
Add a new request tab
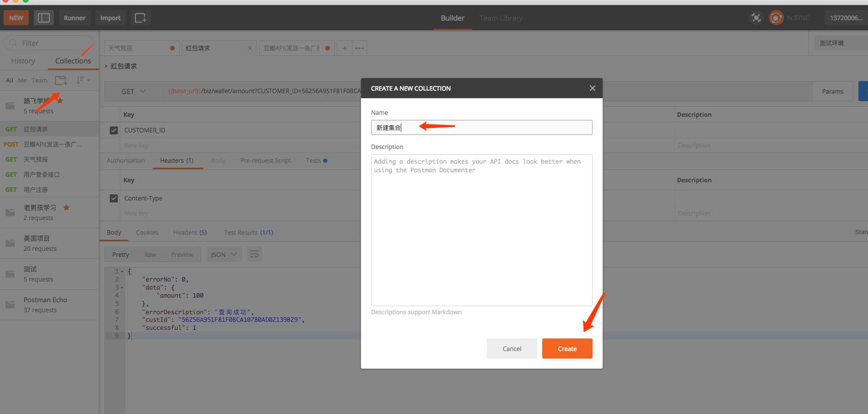coord(344,48)
